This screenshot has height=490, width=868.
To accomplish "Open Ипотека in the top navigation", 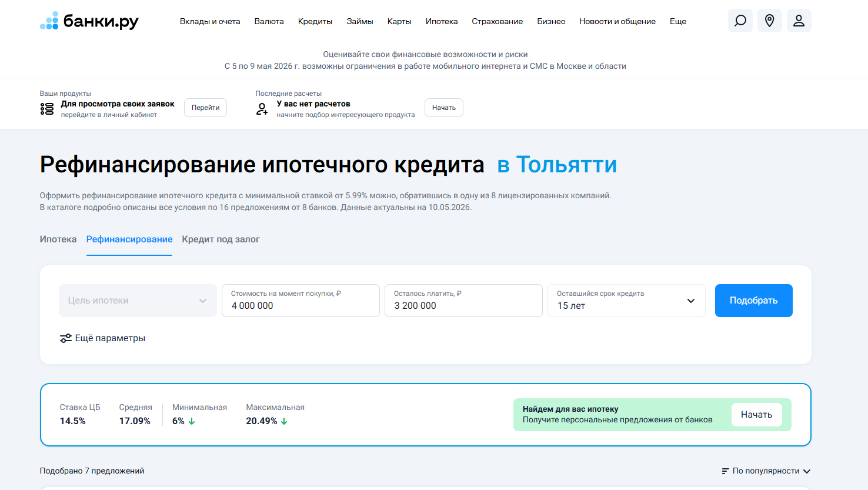I will [442, 21].
